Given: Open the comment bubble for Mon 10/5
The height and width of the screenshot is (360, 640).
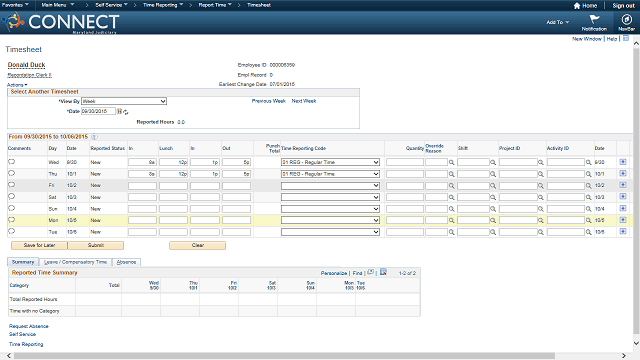Looking at the screenshot, I should pyautogui.click(x=11, y=220).
